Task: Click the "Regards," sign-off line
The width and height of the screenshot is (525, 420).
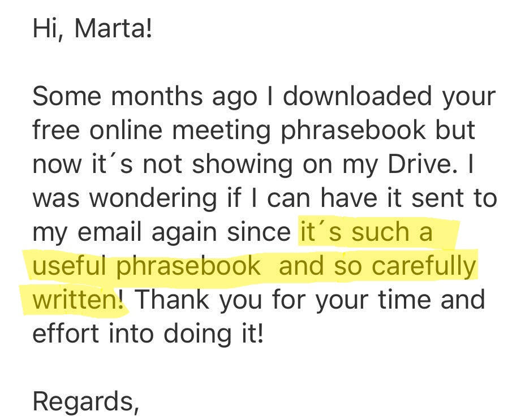Action: 85,401
